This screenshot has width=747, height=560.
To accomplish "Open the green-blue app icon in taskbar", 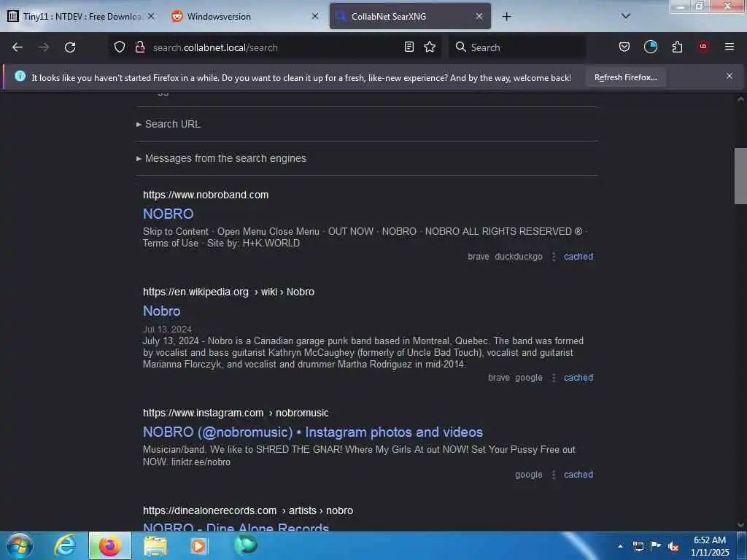I will click(246, 545).
